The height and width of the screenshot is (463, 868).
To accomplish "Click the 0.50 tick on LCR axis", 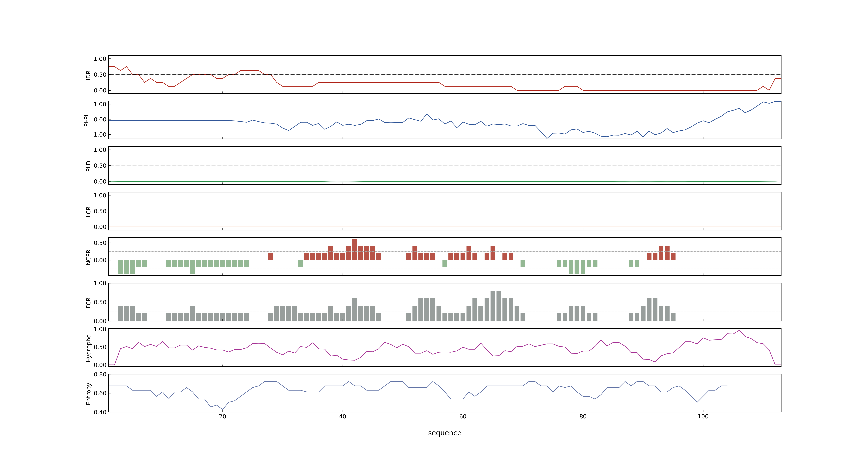I will 100,211.
